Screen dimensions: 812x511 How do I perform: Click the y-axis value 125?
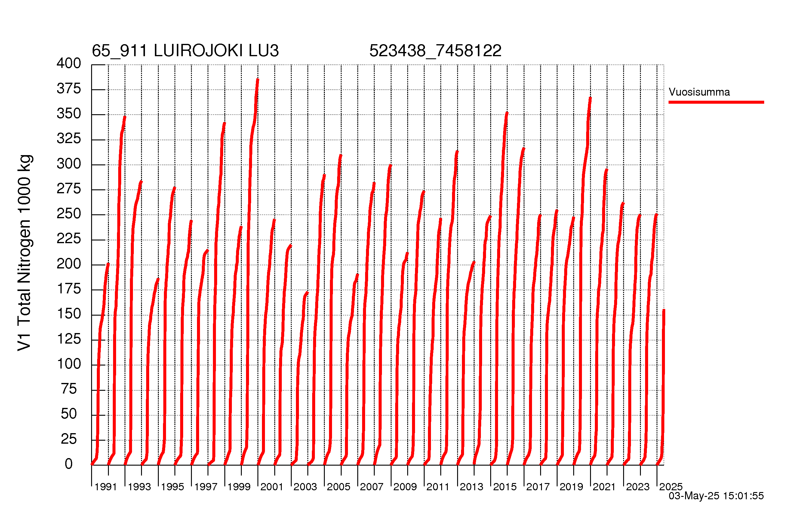point(69,339)
